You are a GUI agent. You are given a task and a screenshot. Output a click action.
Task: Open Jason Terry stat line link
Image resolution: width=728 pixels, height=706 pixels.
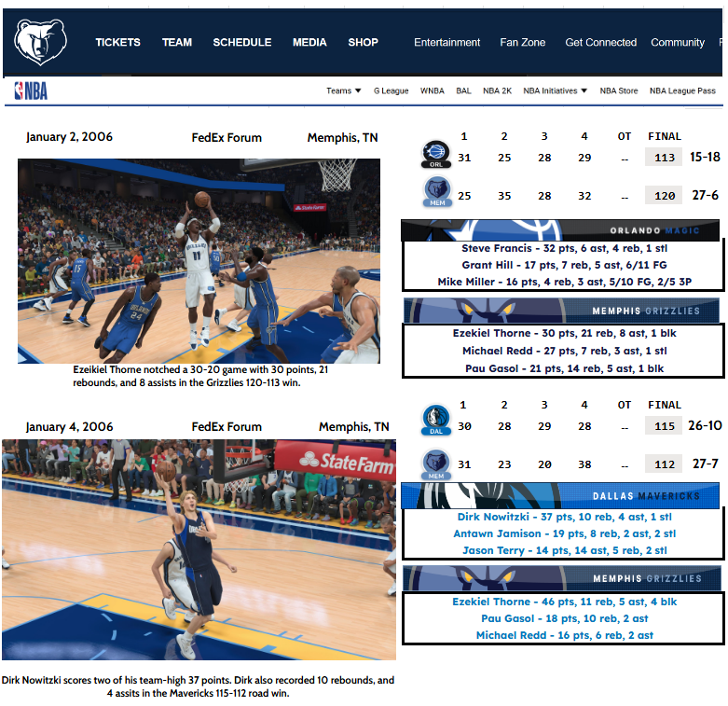[x=564, y=550]
